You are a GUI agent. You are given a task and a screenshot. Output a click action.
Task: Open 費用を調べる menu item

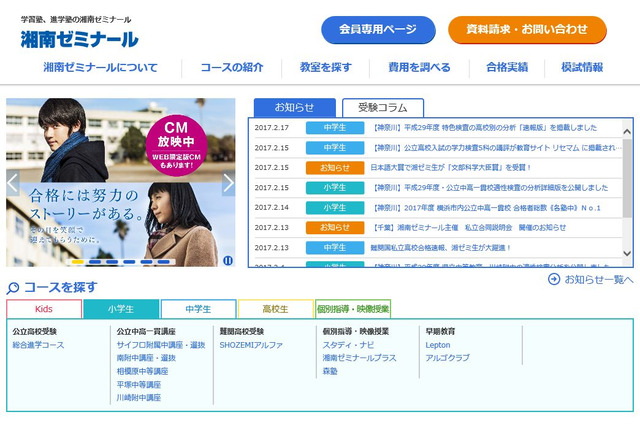[419, 67]
